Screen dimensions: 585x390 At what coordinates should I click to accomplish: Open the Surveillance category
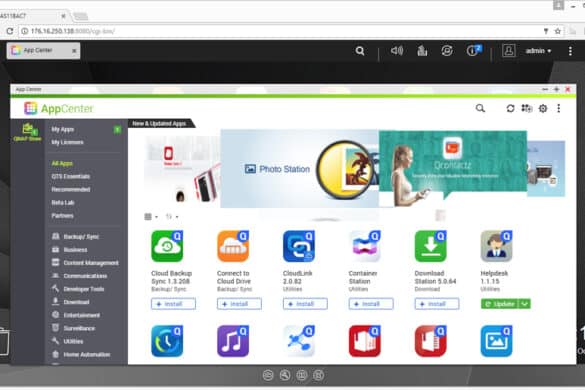[x=73, y=328]
